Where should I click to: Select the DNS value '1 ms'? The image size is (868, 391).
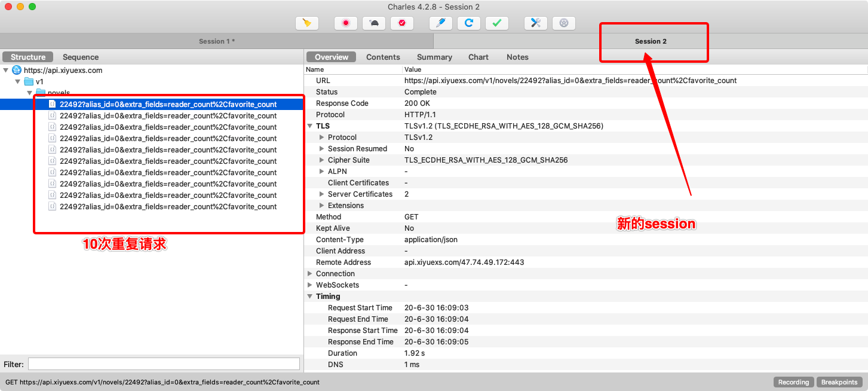click(413, 365)
